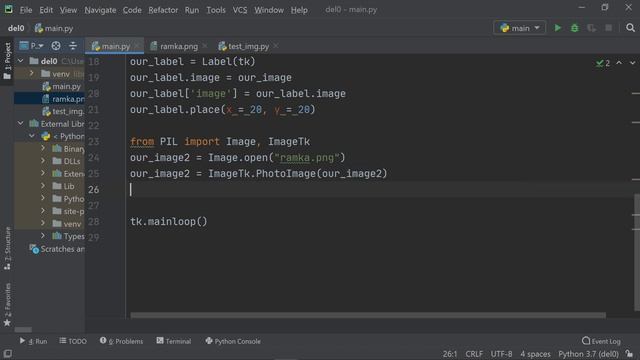Open the VCS menu
The width and height of the screenshot is (640, 360).
point(240,10)
